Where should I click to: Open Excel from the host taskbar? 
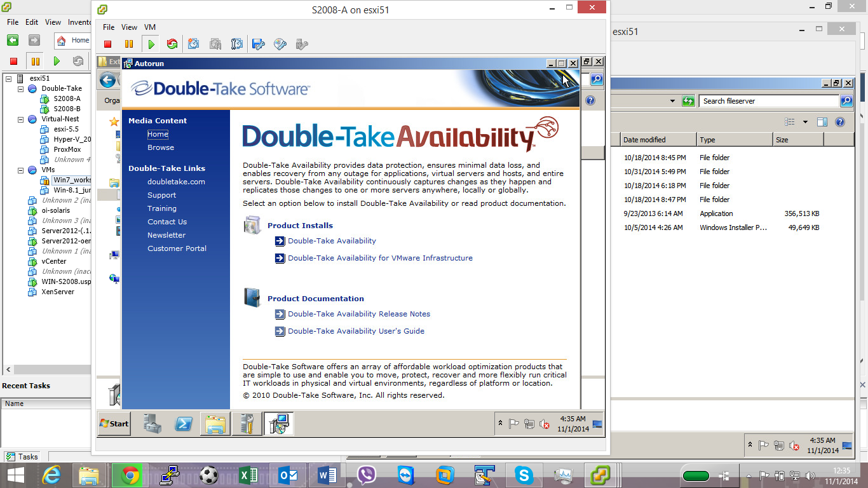coord(248,475)
